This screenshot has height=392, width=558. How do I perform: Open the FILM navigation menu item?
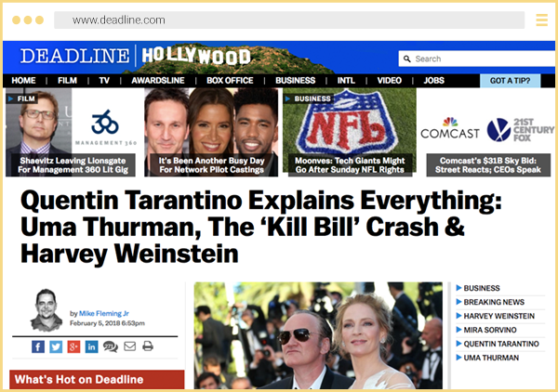[x=67, y=81]
